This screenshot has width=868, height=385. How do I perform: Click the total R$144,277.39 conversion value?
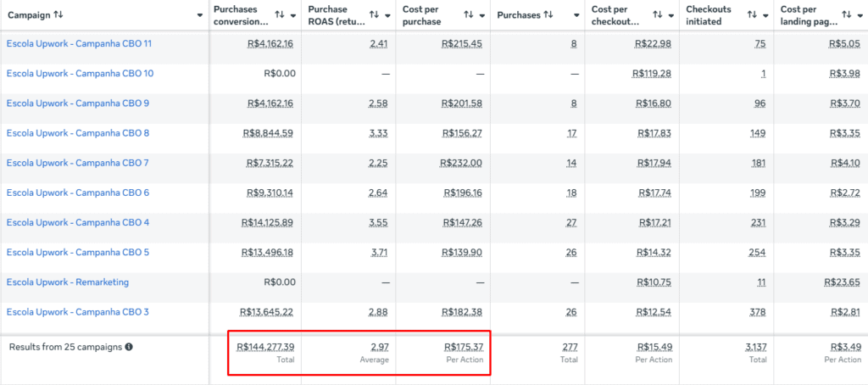pos(265,348)
